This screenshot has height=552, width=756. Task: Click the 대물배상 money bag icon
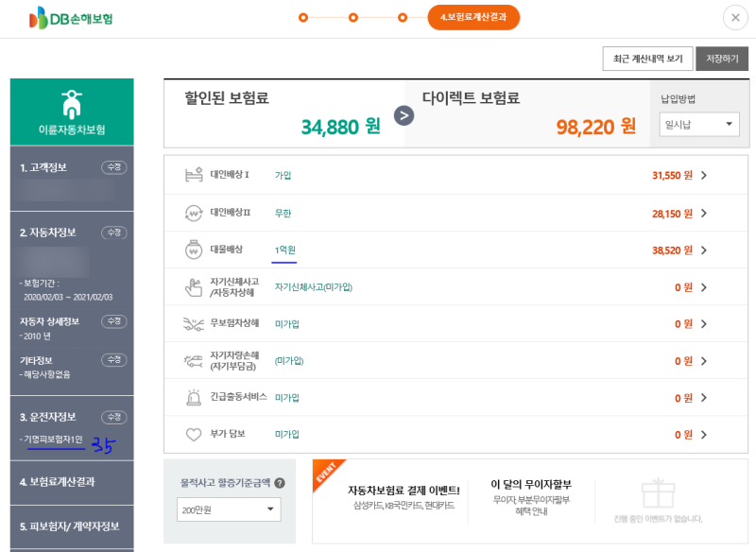(194, 250)
